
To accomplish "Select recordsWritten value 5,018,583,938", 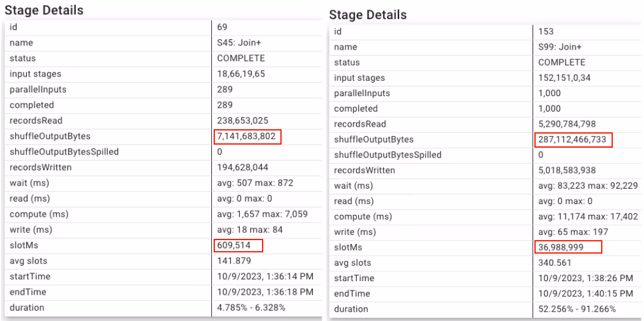I will click(x=567, y=170).
